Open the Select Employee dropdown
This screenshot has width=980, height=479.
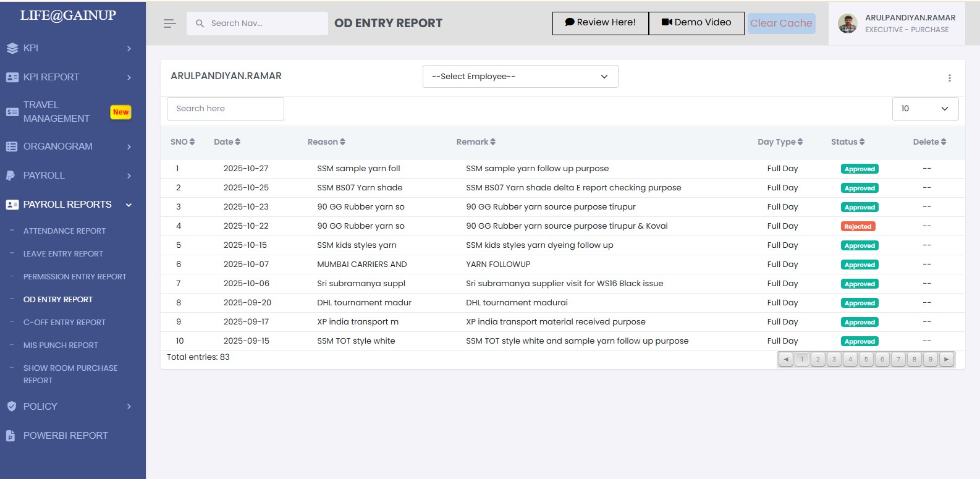520,77
